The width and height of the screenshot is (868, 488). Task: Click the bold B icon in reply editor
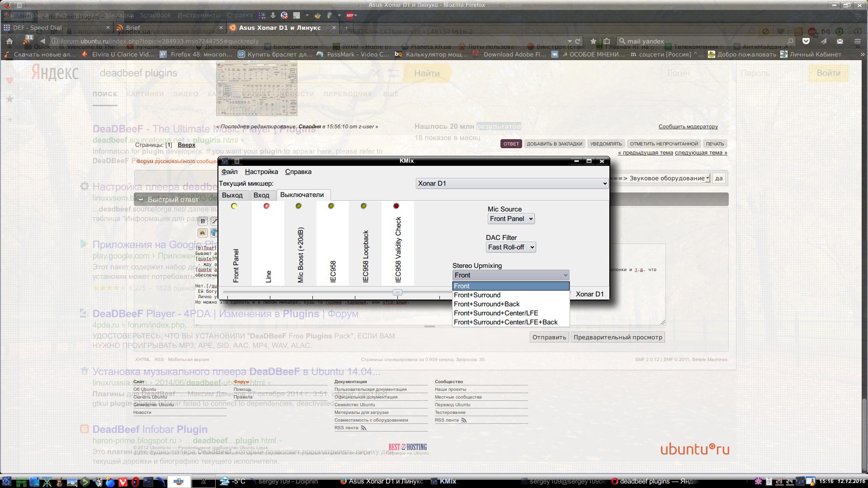point(203,221)
